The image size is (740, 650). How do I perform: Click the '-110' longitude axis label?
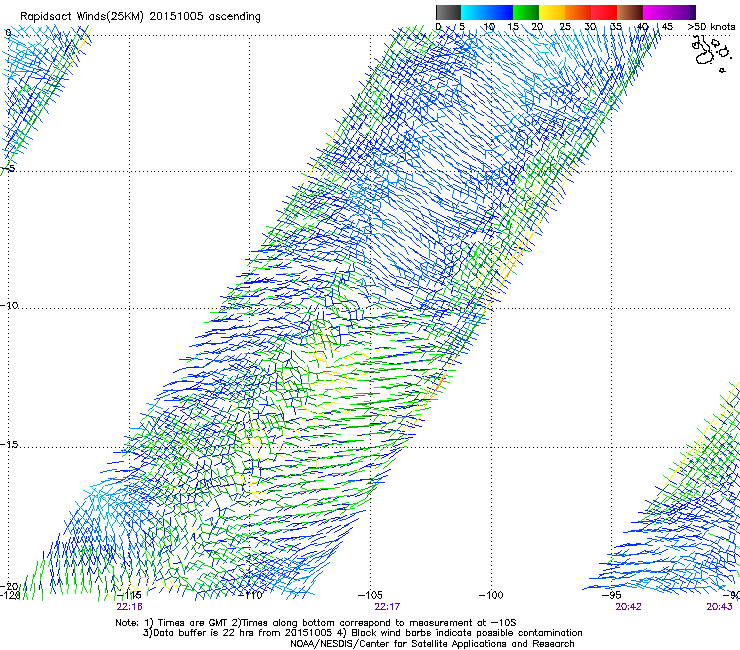250,595
